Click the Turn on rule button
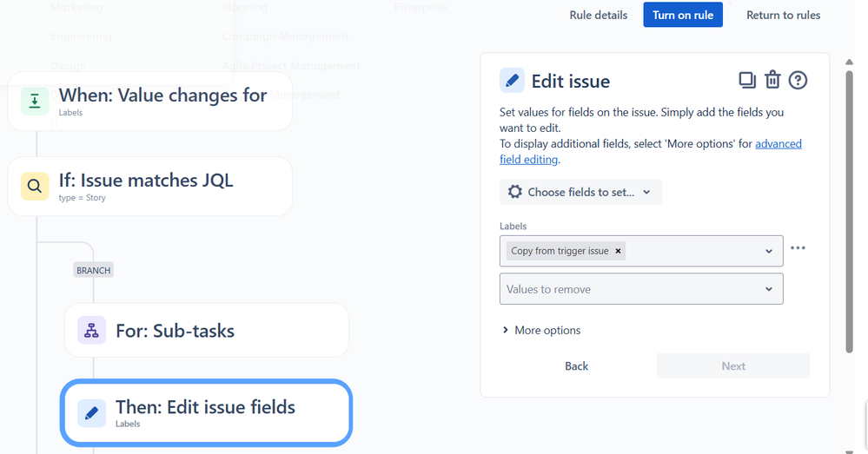 pyautogui.click(x=683, y=15)
